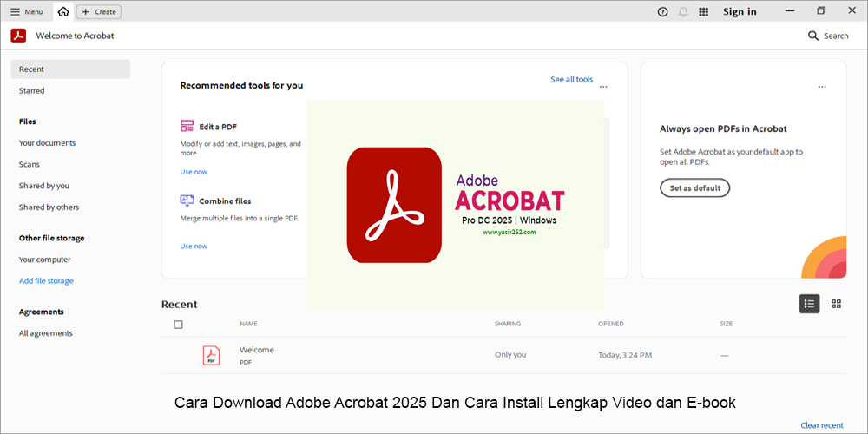Click 'Today, 3:24 PM' cell

625,355
